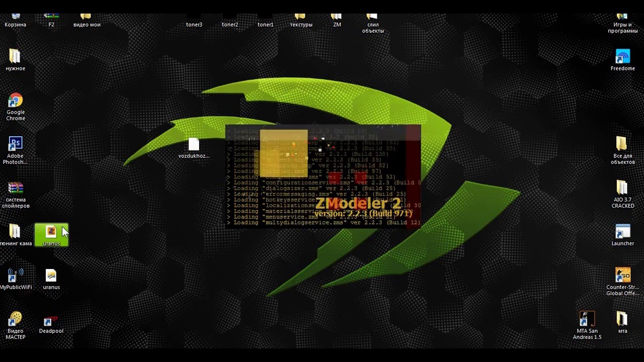Image resolution: width=644 pixels, height=362 pixels.
Task: Select the vozdukhoz file icon
Action: click(194, 148)
